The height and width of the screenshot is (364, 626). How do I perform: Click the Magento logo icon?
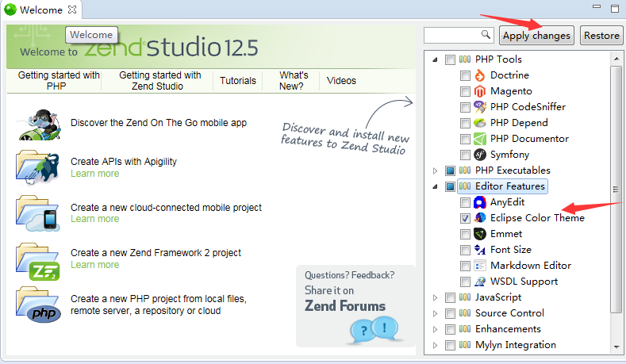tap(479, 91)
